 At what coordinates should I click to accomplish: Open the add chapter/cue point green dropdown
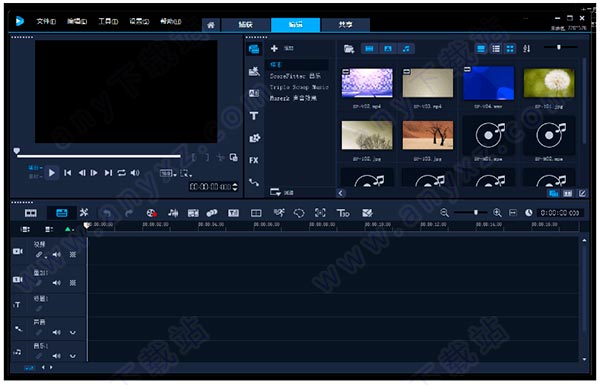click(x=69, y=230)
